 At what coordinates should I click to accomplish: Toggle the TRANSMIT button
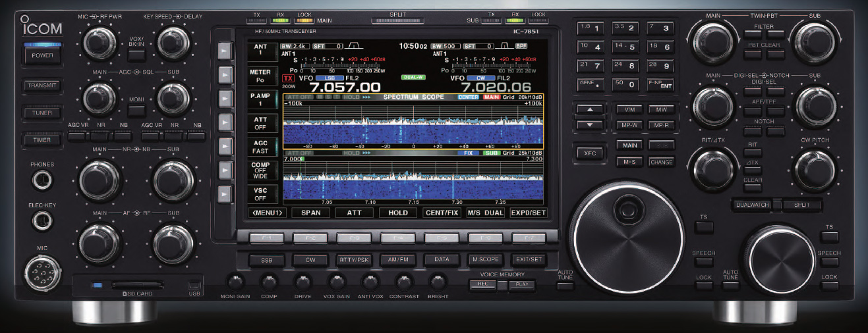tap(42, 86)
